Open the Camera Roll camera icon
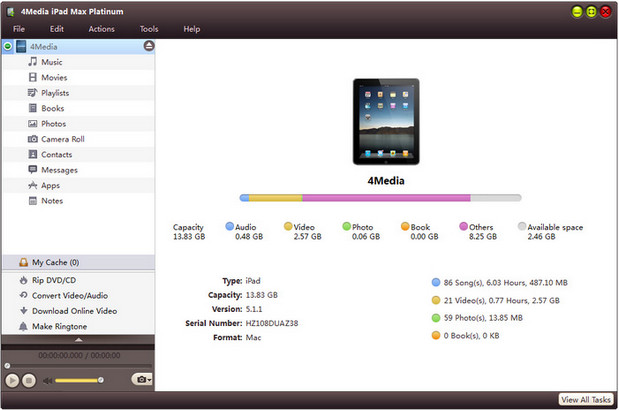This screenshot has width=619, height=410. 33,139
